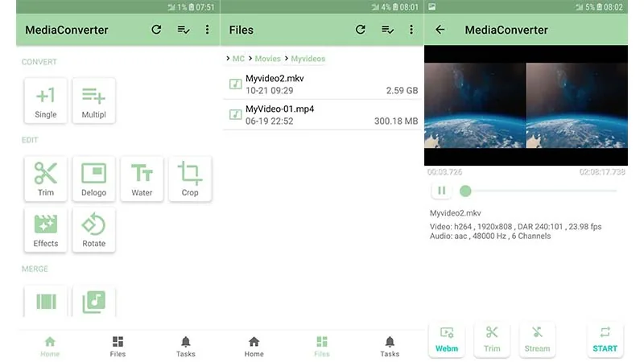Open the Watermark text tool
The height and width of the screenshot is (362, 644).
tap(142, 179)
